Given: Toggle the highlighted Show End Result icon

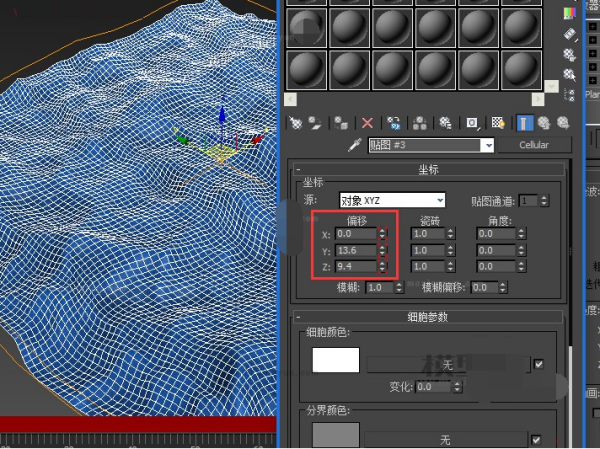Looking at the screenshot, I should [525, 123].
